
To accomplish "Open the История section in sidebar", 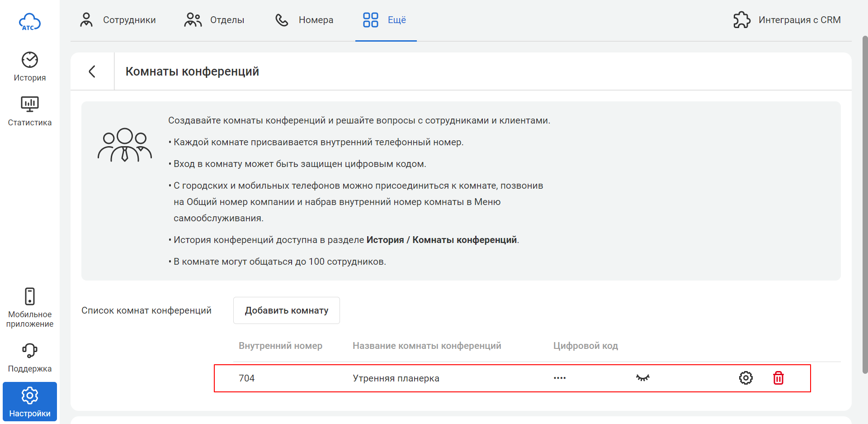I will click(x=30, y=67).
